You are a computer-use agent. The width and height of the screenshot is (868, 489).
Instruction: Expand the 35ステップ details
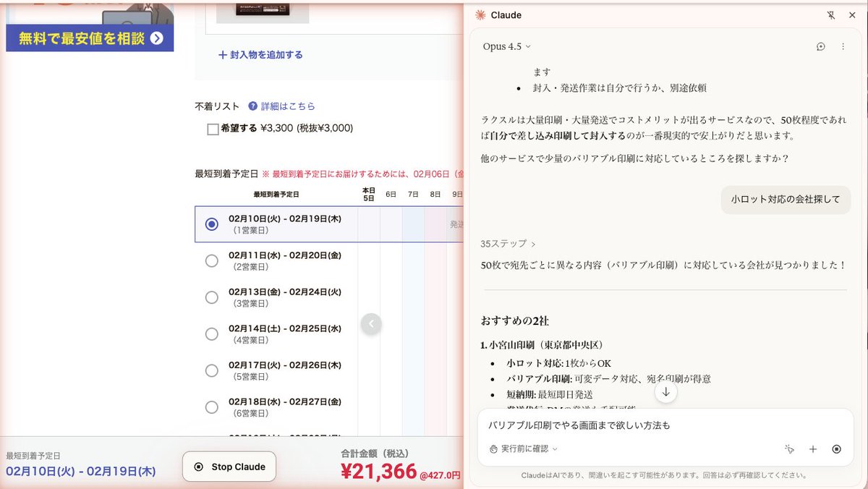pyautogui.click(x=508, y=244)
